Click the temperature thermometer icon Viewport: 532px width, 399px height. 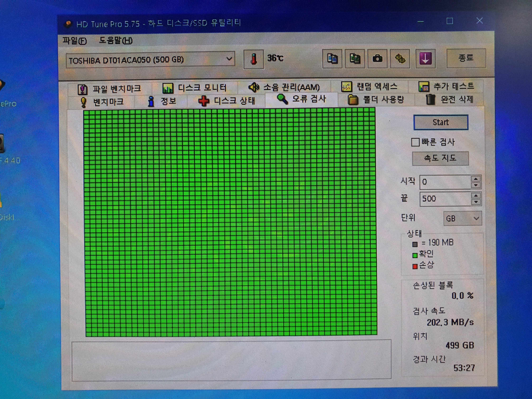point(253,59)
